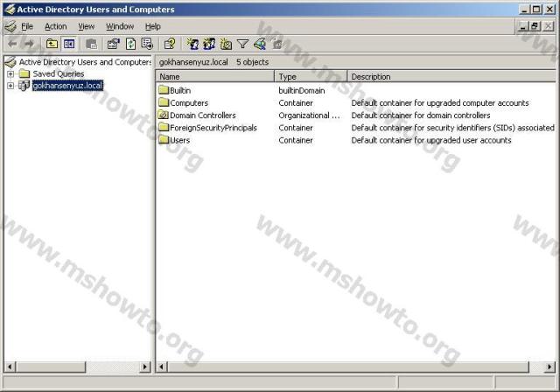Click the tree pane horizontal scrollbar thumb
The height and width of the screenshot is (392, 560).
coord(51,367)
